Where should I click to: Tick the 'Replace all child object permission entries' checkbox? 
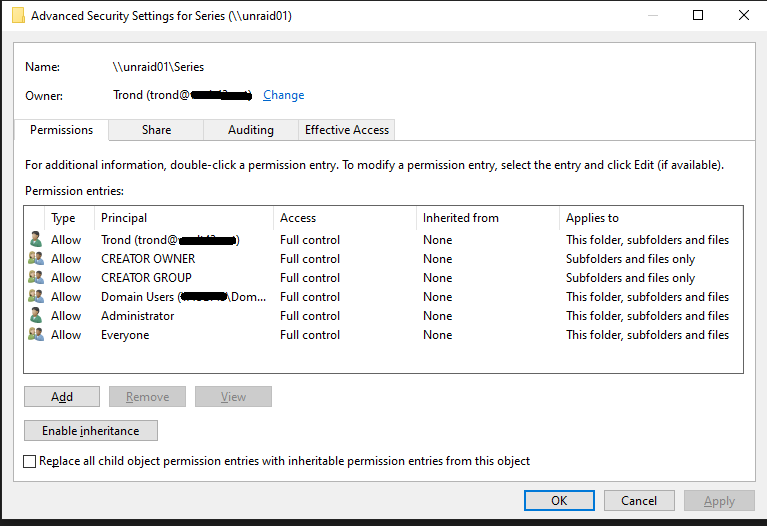29,461
